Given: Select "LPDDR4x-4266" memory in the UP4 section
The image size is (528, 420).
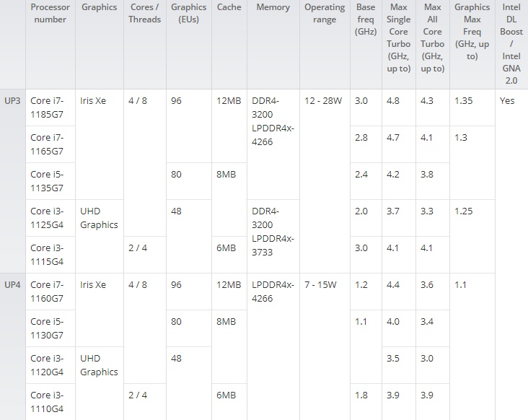Looking at the screenshot, I should [x=273, y=292].
